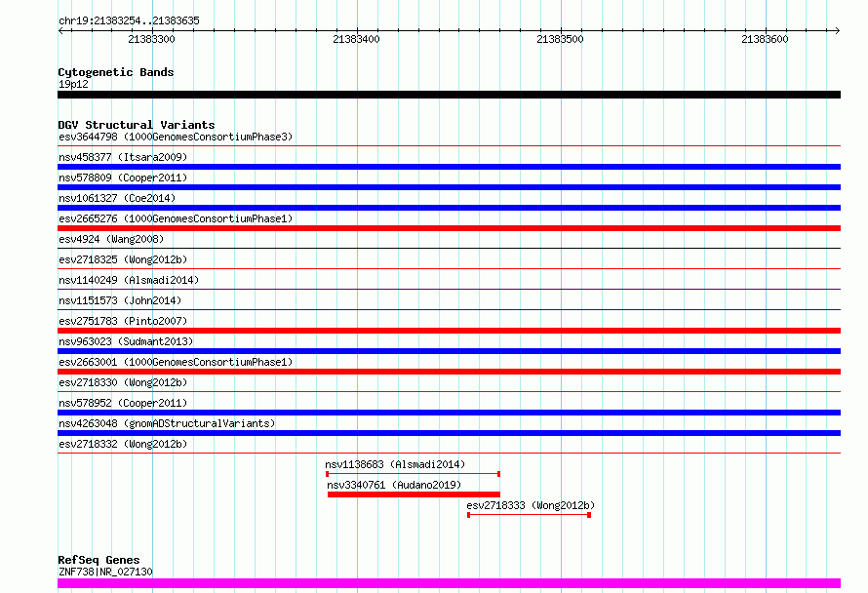This screenshot has height=593, width=868.
Task: Open esv2665276 (1000GenomesConsortiumPhase1) label
Action: (176, 218)
